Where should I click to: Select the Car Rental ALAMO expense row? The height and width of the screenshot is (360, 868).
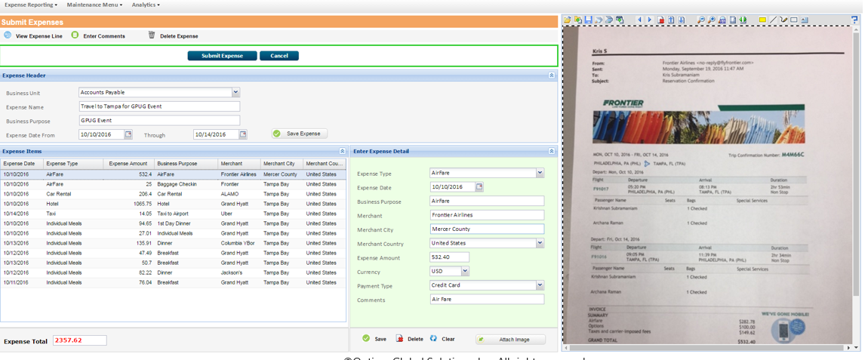pos(174,195)
